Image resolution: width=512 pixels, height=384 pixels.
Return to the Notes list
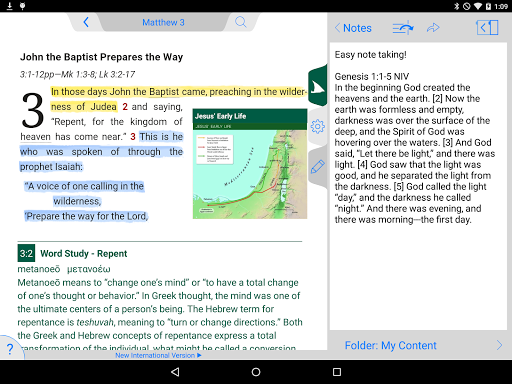coord(353,28)
